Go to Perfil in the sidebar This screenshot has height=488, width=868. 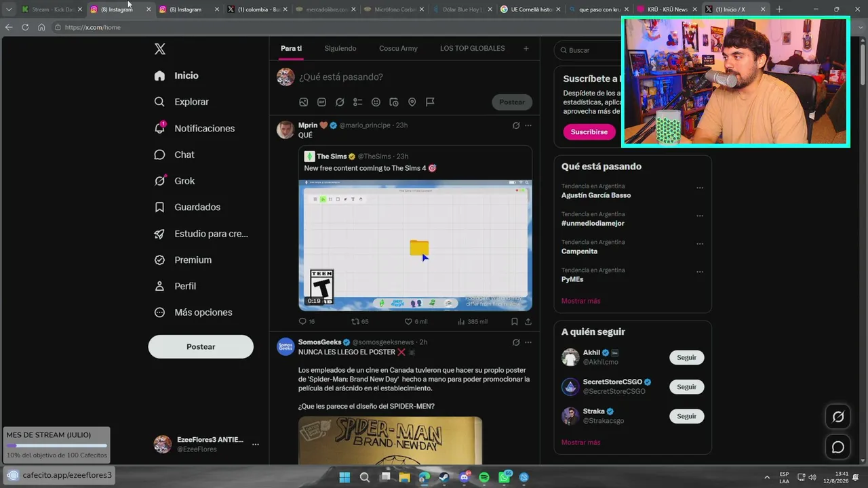click(175, 286)
